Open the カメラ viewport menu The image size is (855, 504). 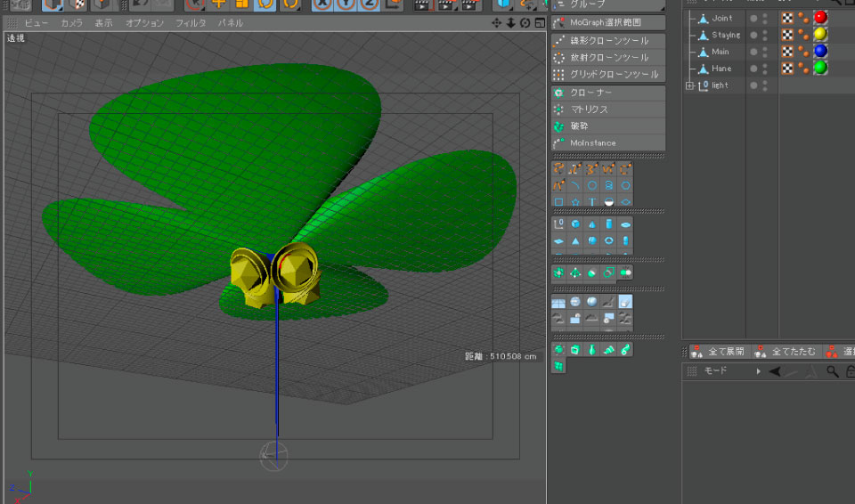pyautogui.click(x=71, y=23)
